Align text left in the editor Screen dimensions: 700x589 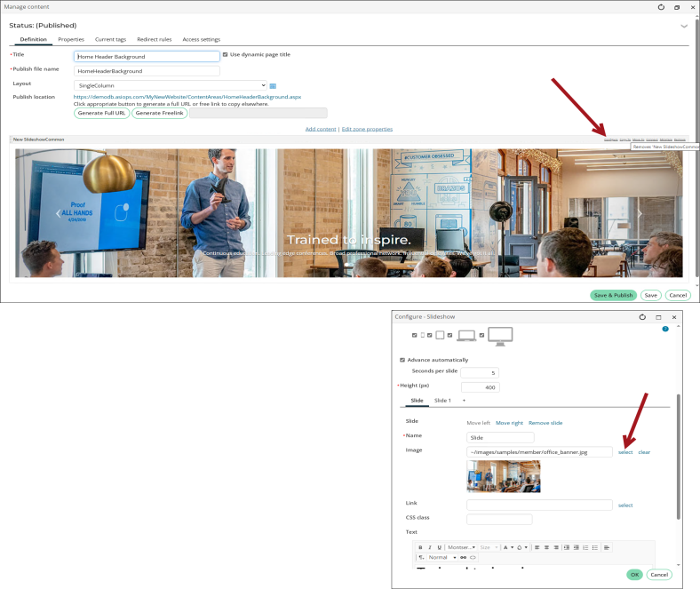(537, 547)
